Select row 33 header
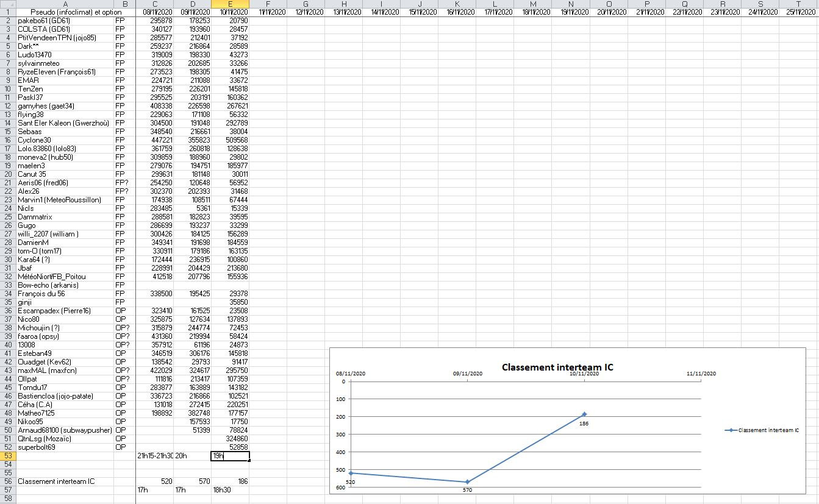 [x=7, y=285]
